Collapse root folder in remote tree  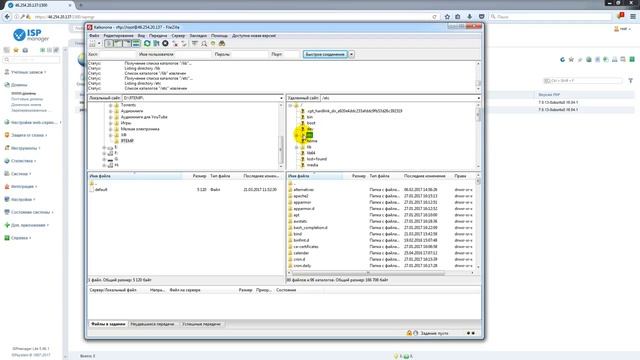pos(290,105)
